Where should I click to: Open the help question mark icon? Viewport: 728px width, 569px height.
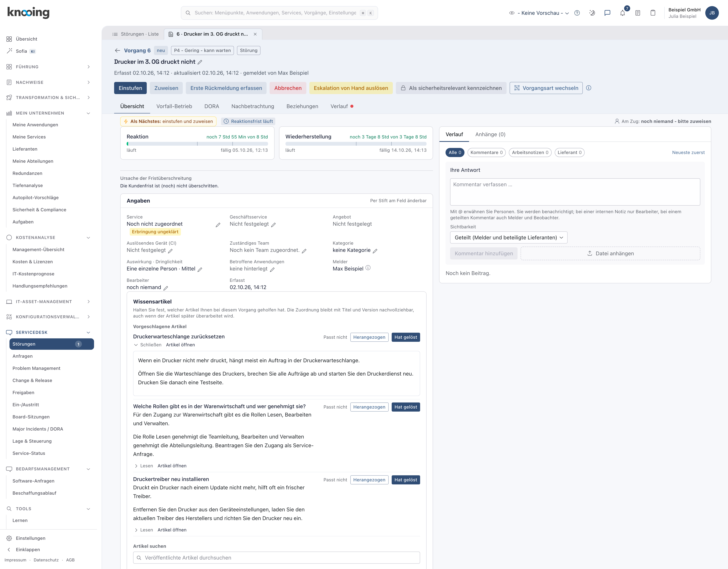pos(577,13)
